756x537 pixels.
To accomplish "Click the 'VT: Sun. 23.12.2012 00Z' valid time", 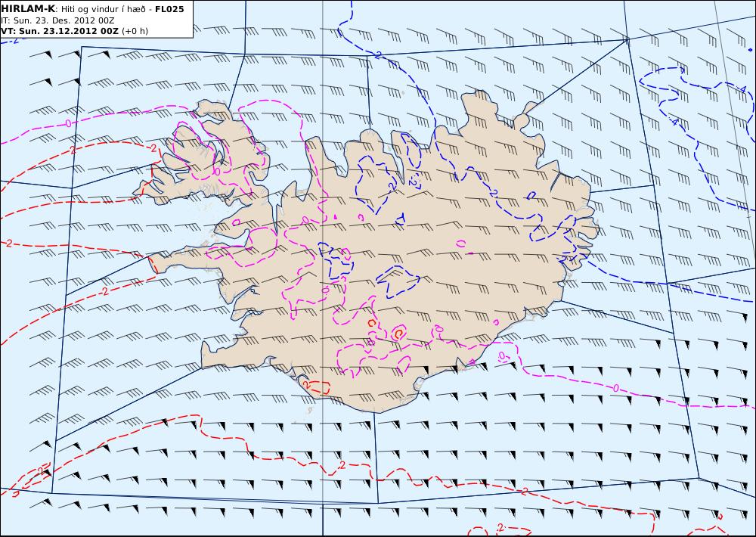I will [59, 31].
